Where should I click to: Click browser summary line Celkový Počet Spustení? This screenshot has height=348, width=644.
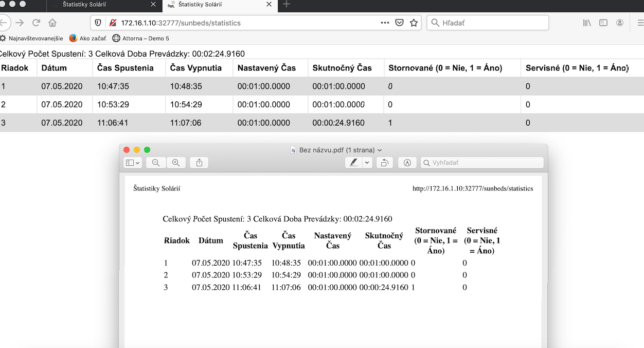[x=122, y=54]
